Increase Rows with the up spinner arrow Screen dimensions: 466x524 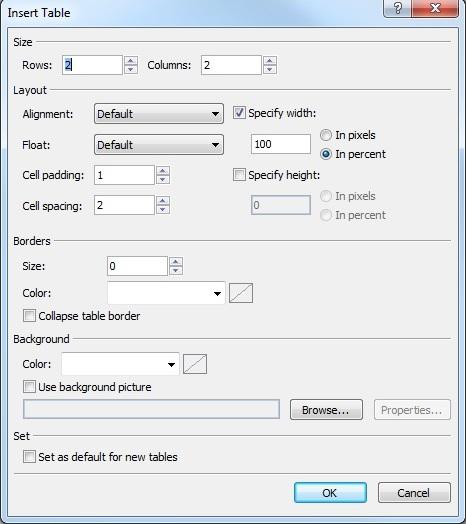click(x=131, y=61)
